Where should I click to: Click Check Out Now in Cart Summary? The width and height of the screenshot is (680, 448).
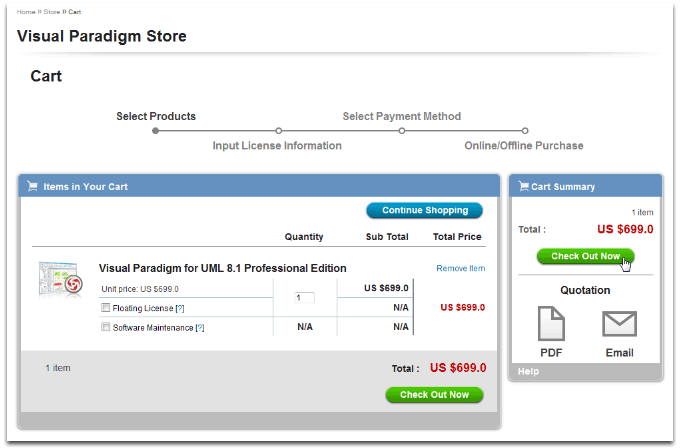tap(585, 256)
